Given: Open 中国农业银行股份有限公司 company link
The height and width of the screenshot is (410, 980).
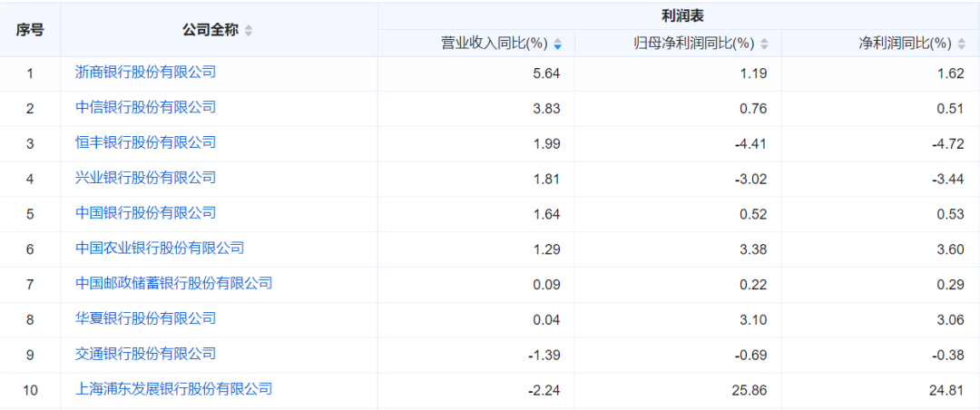Looking at the screenshot, I should point(160,249).
